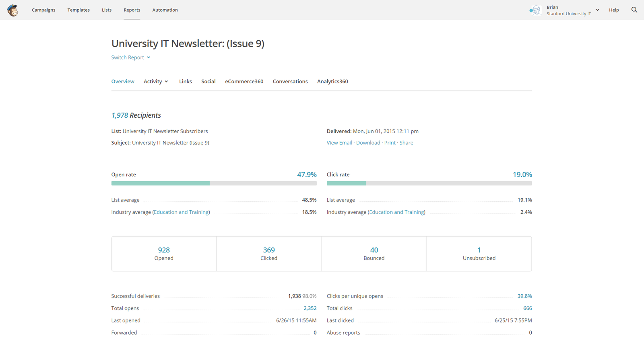The image size is (644, 351).
Task: Select the Click rate List average 19.1% value
Action: pos(525,200)
